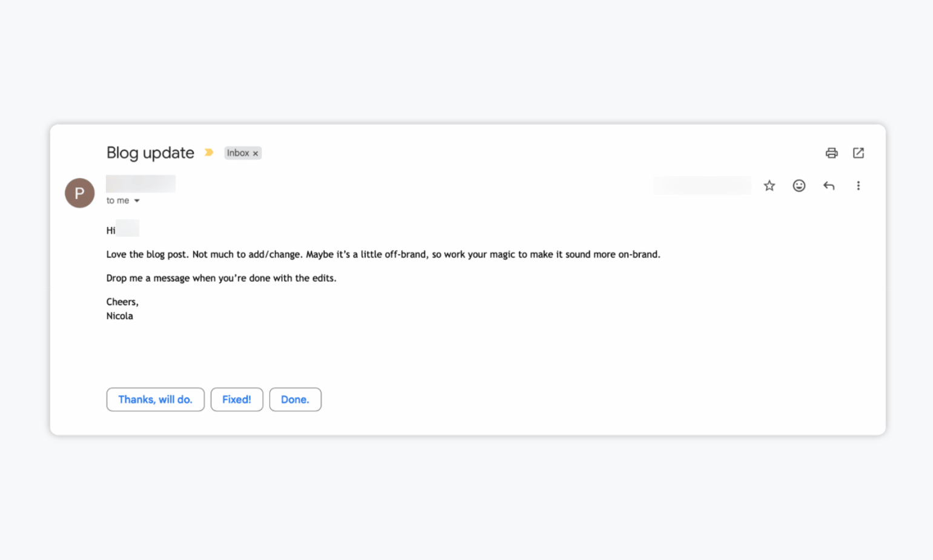
Task: Add an emoji reaction to the message
Action: click(799, 186)
